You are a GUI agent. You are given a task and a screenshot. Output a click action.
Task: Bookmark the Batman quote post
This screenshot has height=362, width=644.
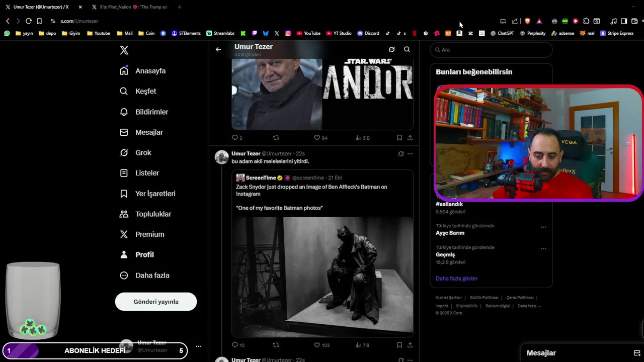(x=399, y=345)
